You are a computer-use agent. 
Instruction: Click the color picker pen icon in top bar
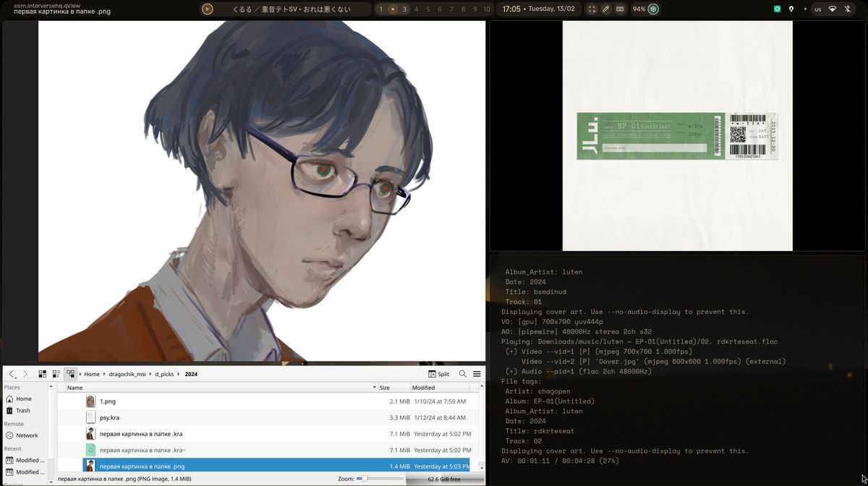[x=606, y=9]
